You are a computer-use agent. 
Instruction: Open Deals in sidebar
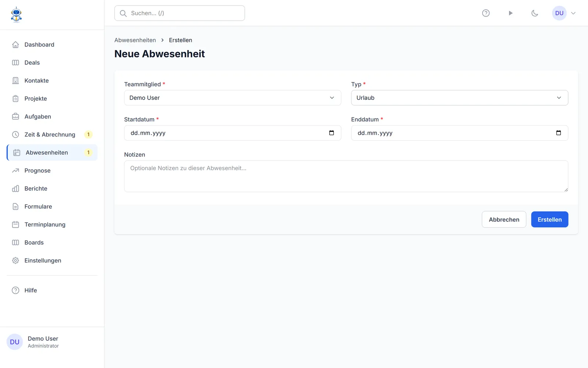(52, 63)
